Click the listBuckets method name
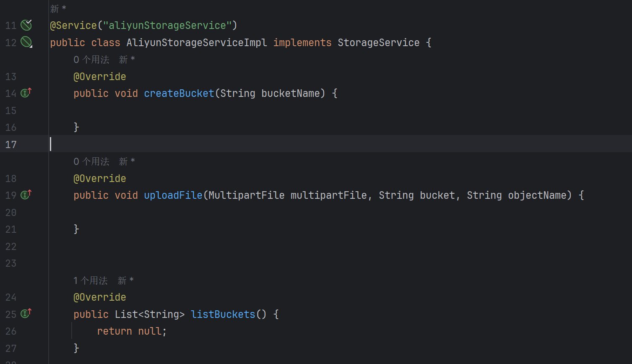The image size is (632, 364). pos(223,315)
